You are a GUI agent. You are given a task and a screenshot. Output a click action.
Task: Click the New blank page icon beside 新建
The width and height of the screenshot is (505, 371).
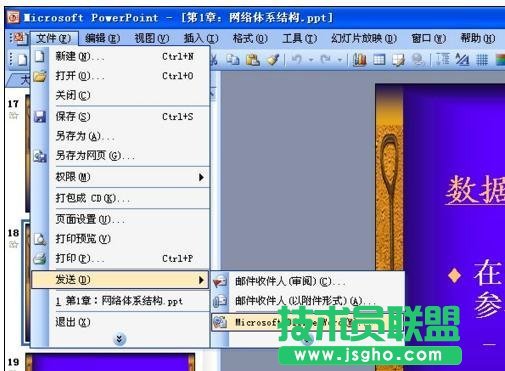[x=40, y=56]
